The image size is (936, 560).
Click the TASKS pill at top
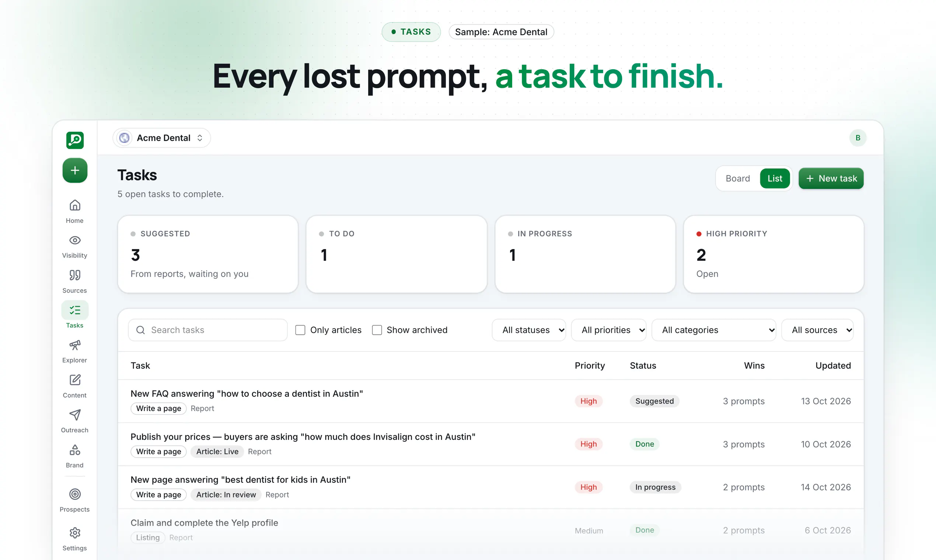click(411, 32)
